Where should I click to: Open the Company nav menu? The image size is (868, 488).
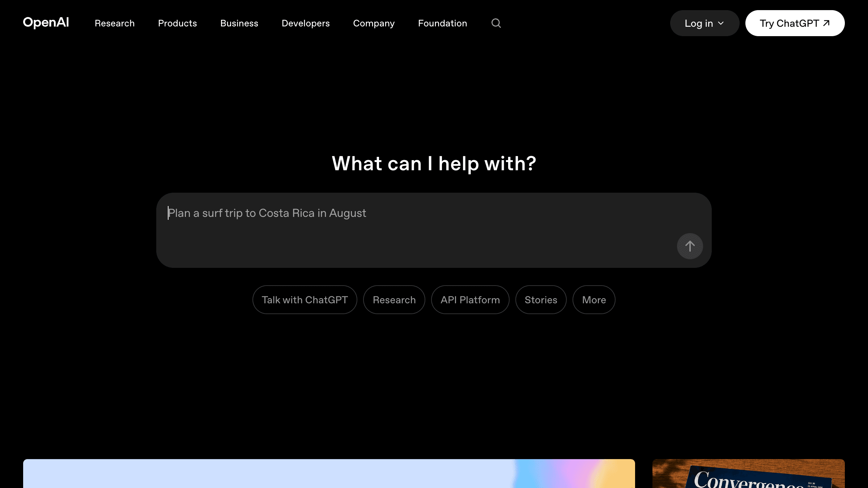pos(374,23)
